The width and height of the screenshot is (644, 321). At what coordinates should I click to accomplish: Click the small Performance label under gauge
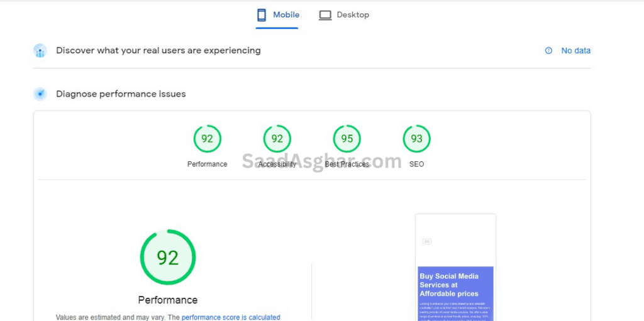(x=208, y=164)
